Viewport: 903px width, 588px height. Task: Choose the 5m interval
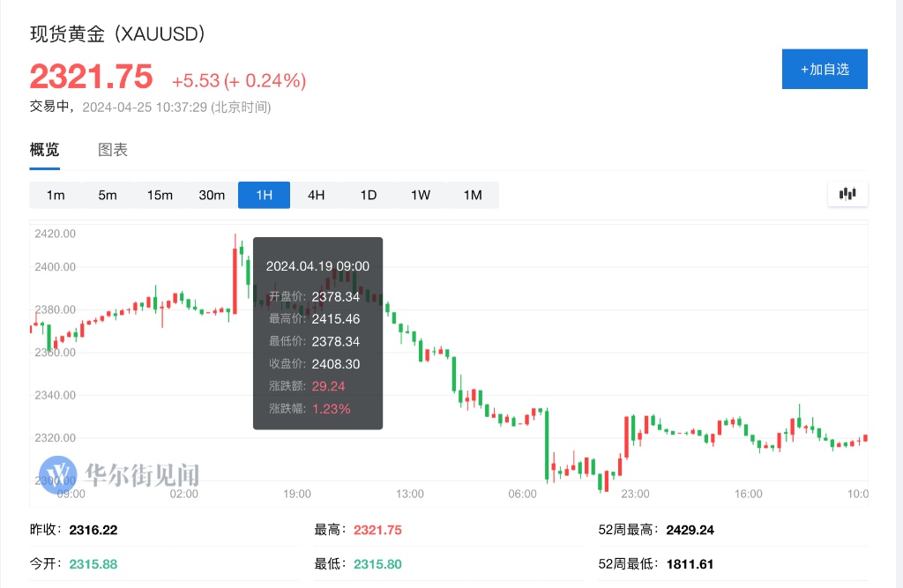(108, 195)
